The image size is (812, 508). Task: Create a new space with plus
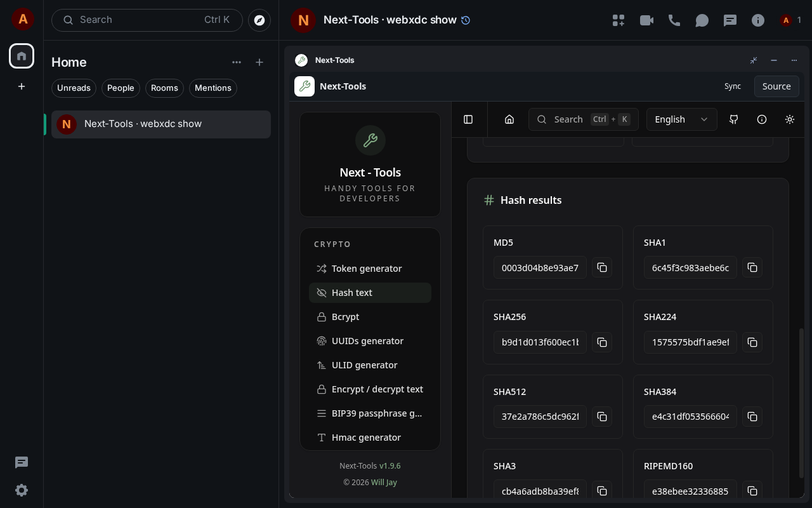(22, 86)
